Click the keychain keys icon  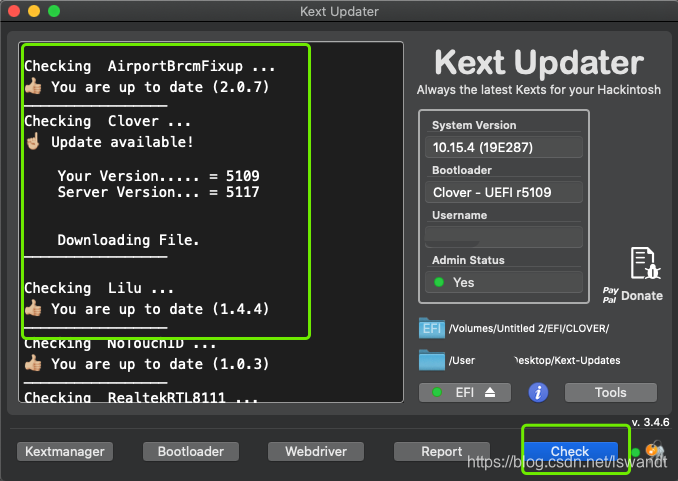pyautogui.click(x=655, y=450)
